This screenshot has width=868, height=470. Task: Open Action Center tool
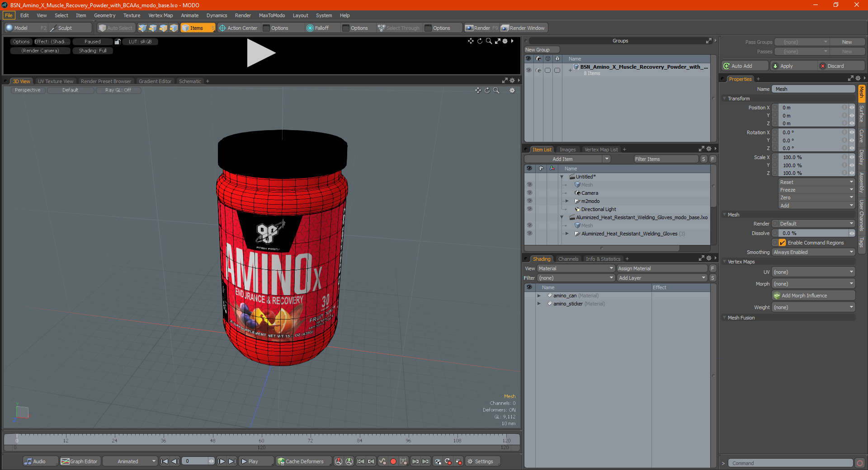(x=238, y=28)
